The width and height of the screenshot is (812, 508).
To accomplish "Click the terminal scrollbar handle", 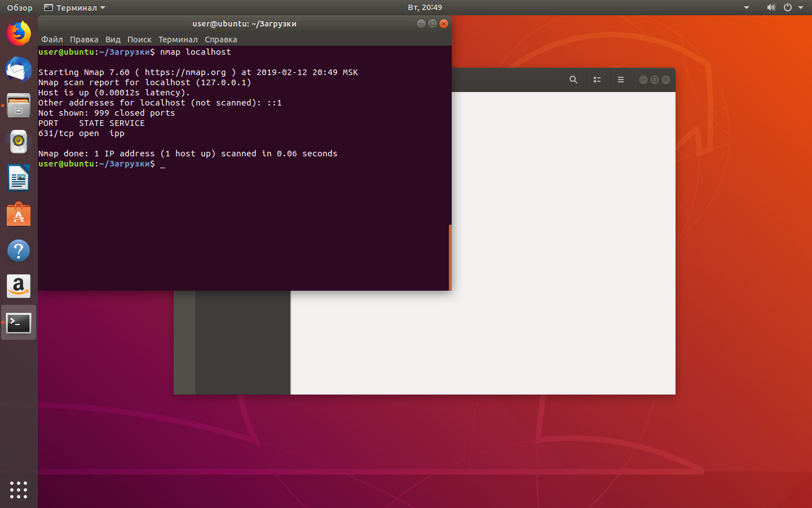I will coord(450,257).
